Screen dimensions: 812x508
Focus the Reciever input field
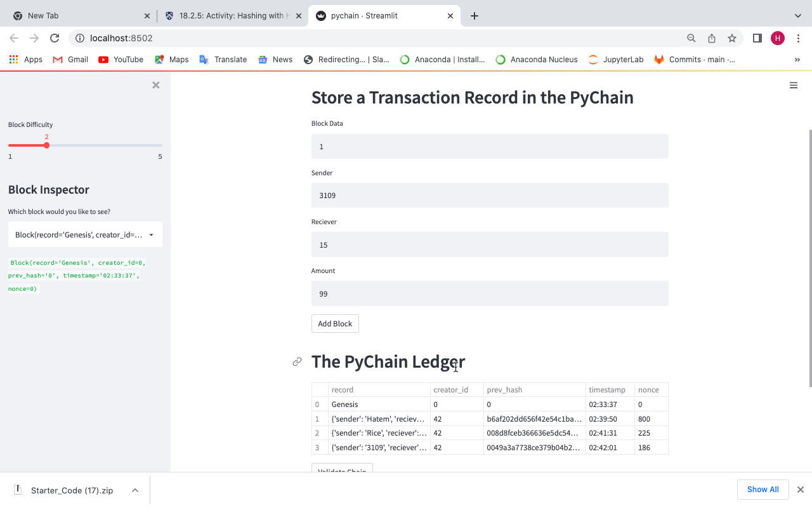[490, 244]
